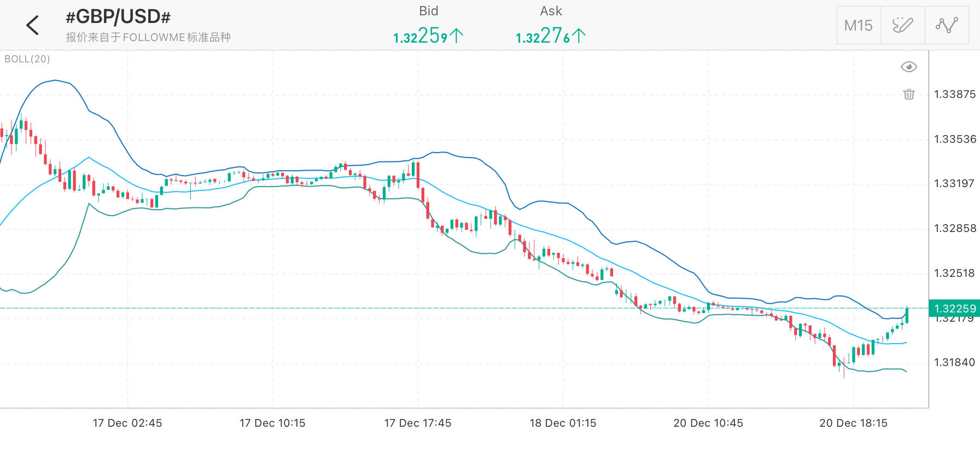Tap the Ask price 1.32276
Image resolution: width=980 pixels, height=453 pixels.
pyautogui.click(x=542, y=36)
